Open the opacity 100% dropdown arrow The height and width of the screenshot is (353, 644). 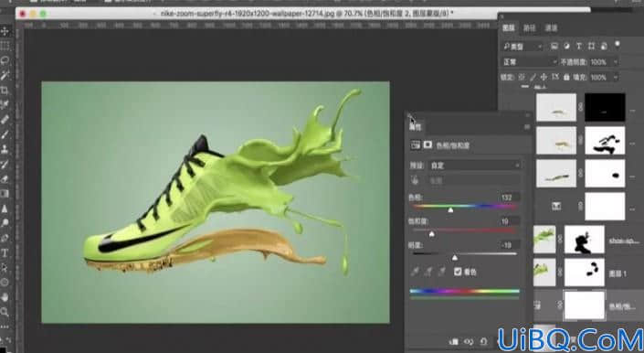(616, 62)
